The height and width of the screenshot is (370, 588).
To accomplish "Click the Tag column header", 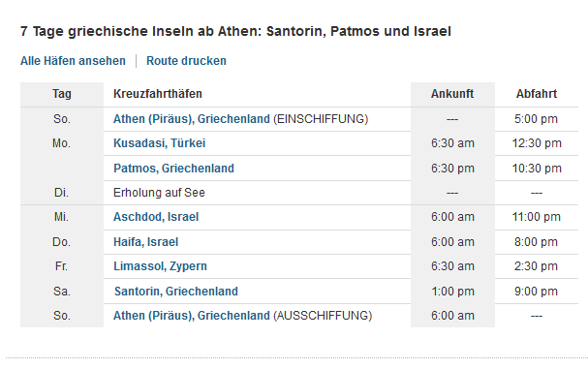I will point(62,94).
